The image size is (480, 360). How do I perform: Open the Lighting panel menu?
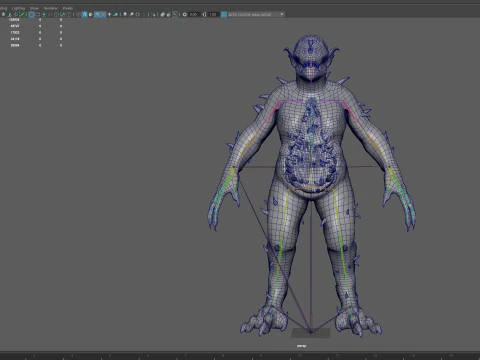pyautogui.click(x=18, y=8)
